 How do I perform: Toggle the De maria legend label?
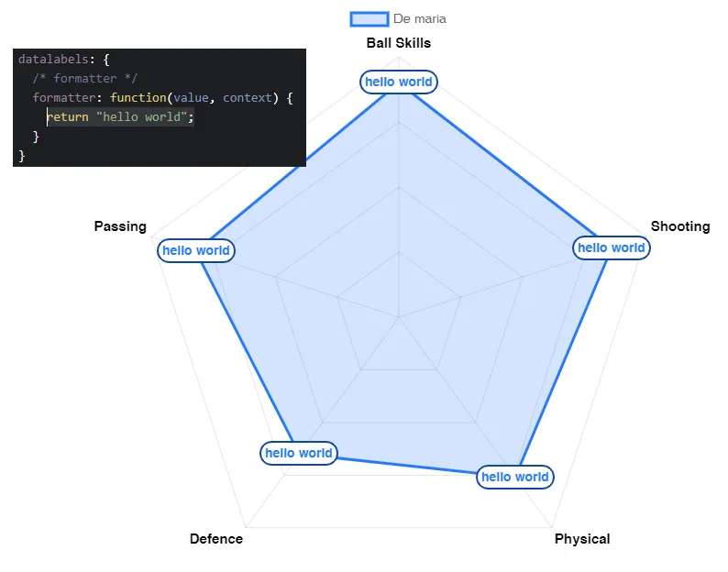pos(420,19)
